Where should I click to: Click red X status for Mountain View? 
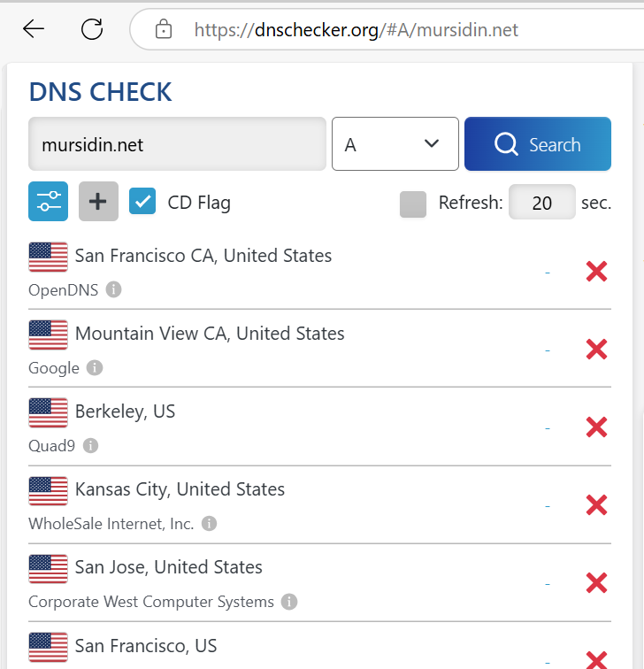[x=596, y=350]
